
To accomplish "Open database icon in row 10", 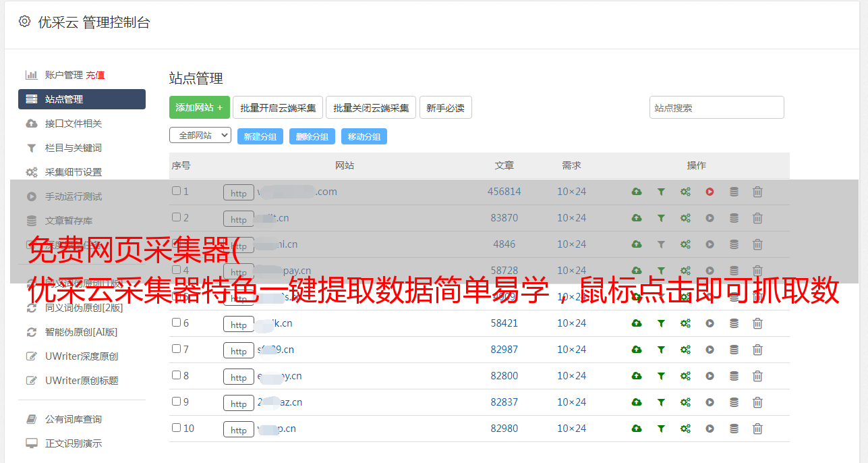I will coord(734,429).
